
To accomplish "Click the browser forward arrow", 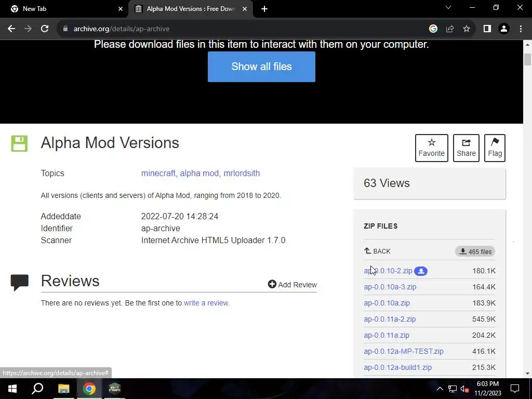I will click(28, 29).
